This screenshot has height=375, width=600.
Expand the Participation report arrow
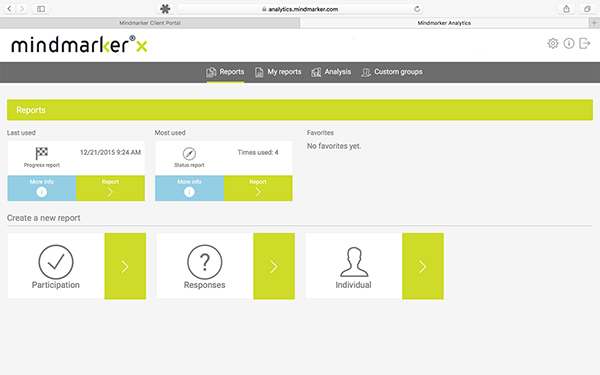[x=125, y=266]
